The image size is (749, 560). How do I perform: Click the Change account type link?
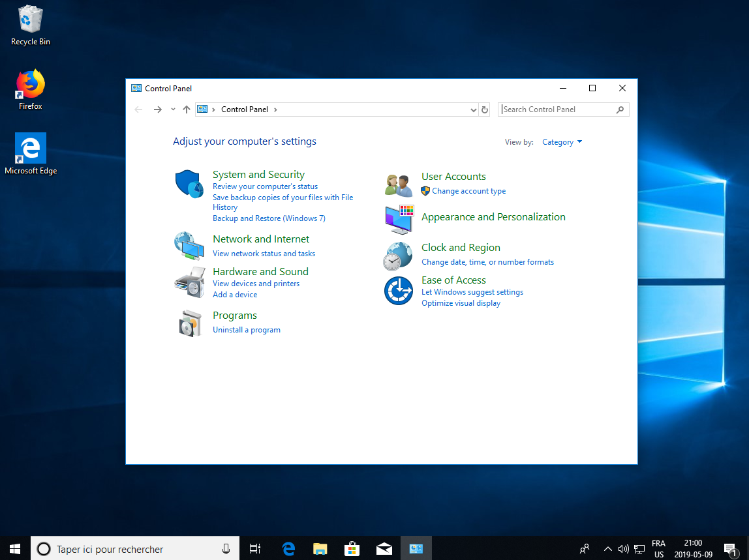click(468, 191)
